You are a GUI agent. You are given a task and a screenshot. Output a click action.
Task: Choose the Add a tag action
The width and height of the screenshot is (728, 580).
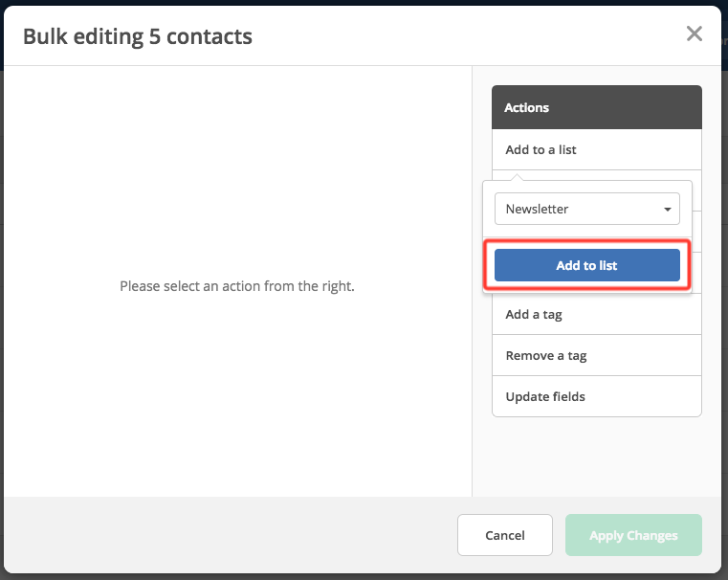click(597, 314)
